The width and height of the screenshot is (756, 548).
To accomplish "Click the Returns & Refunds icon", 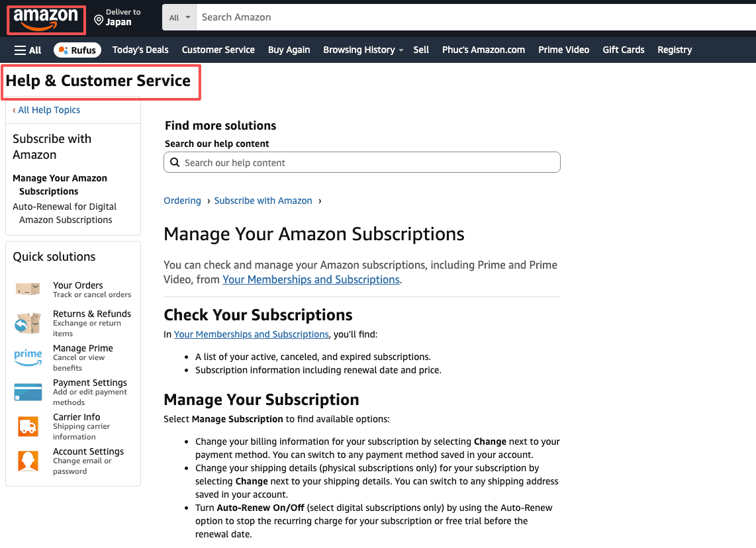I will 28,323.
